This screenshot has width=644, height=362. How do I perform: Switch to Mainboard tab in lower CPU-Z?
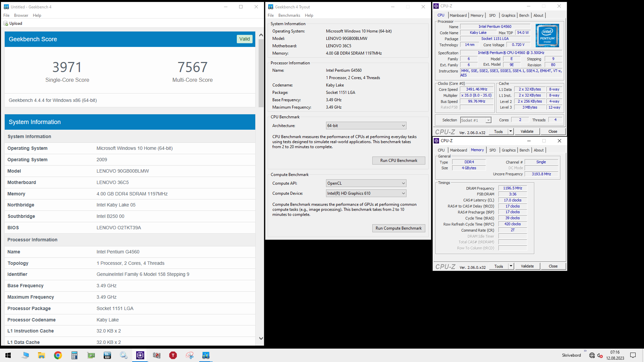[x=459, y=150]
